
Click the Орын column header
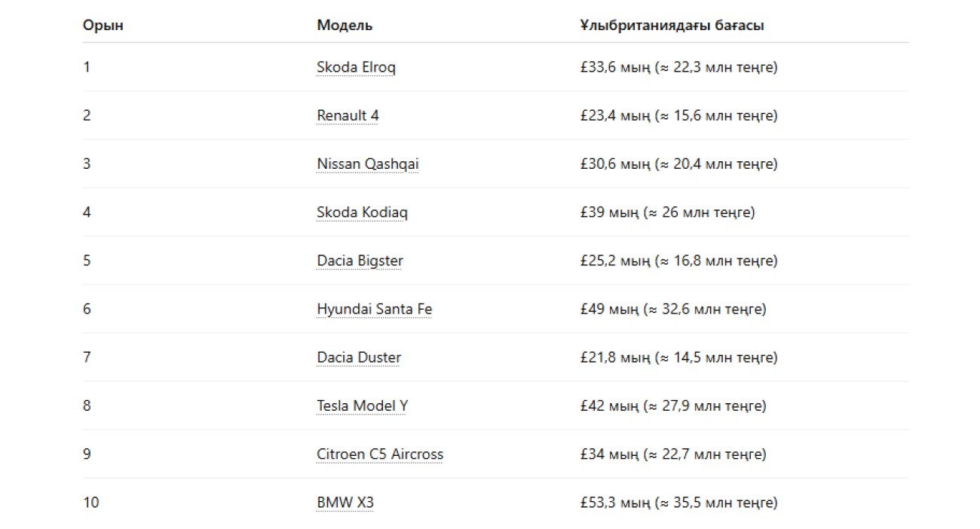103,26
